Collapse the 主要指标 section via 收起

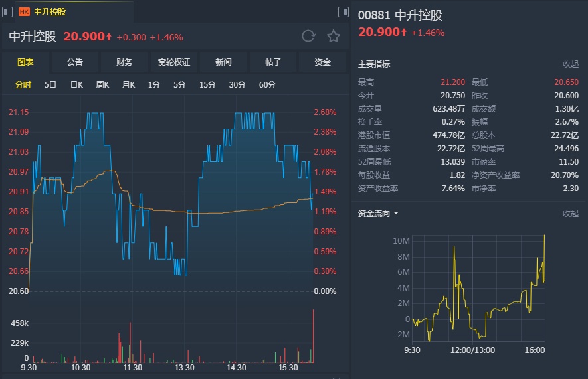pos(570,64)
